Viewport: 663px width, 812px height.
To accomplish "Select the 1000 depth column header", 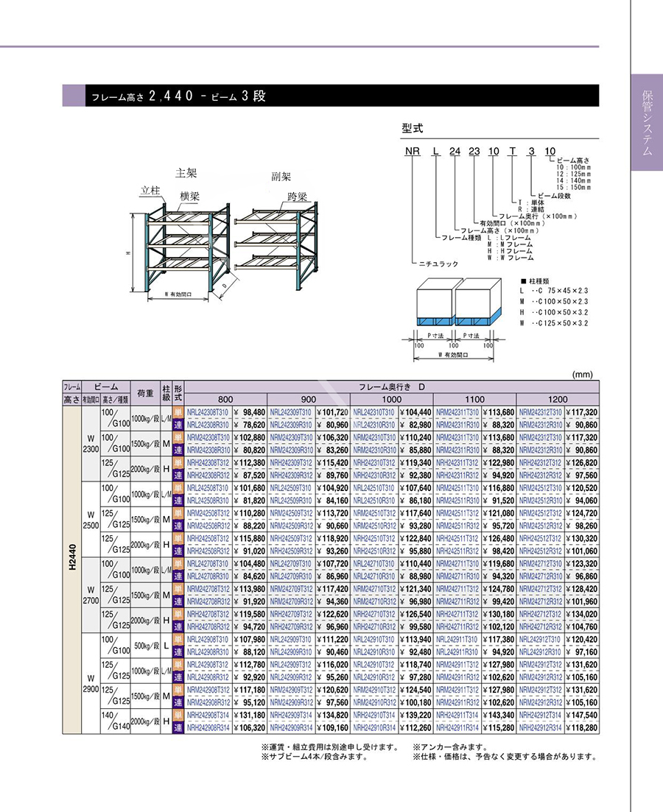I will (391, 399).
